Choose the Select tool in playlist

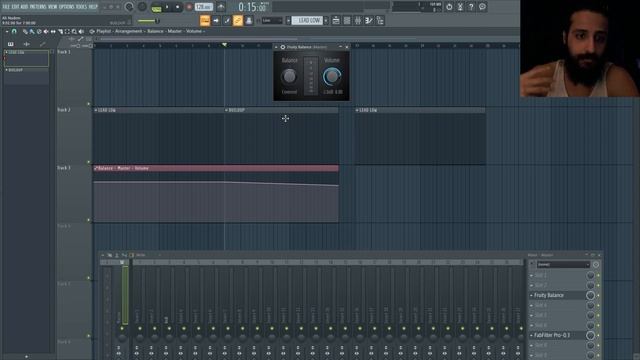(x=67, y=31)
